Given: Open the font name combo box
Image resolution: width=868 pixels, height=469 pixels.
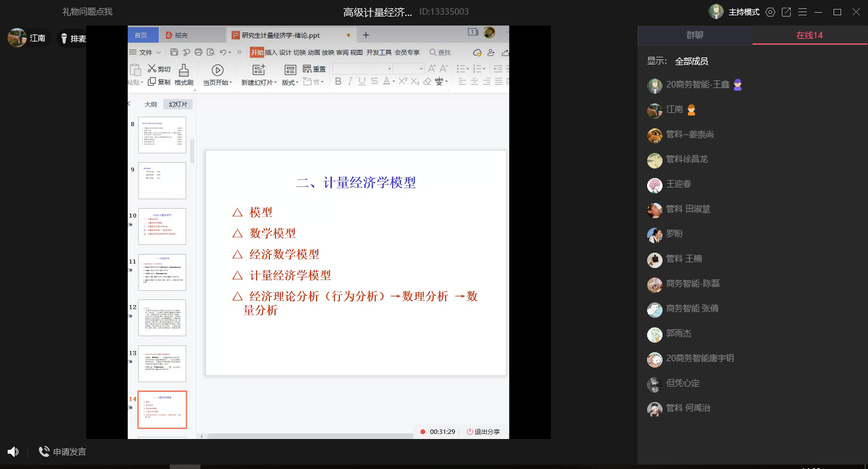Looking at the screenshot, I should pyautogui.click(x=362, y=68).
